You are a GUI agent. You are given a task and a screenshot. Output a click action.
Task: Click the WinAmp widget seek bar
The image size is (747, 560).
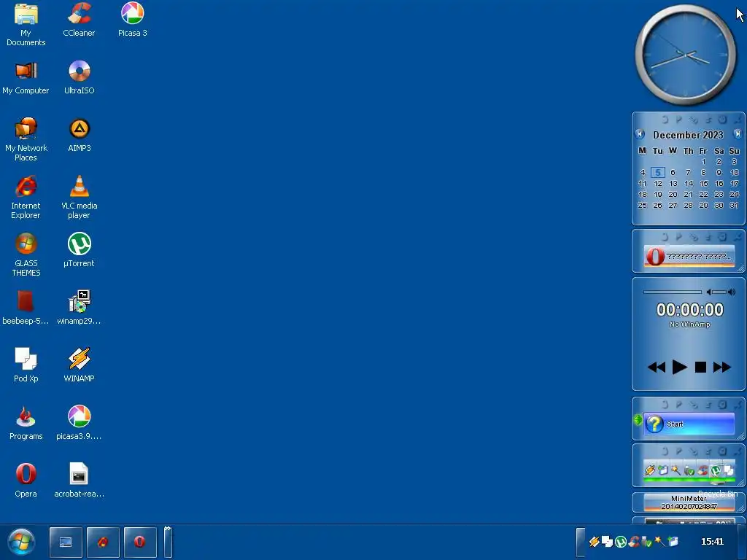pos(672,292)
